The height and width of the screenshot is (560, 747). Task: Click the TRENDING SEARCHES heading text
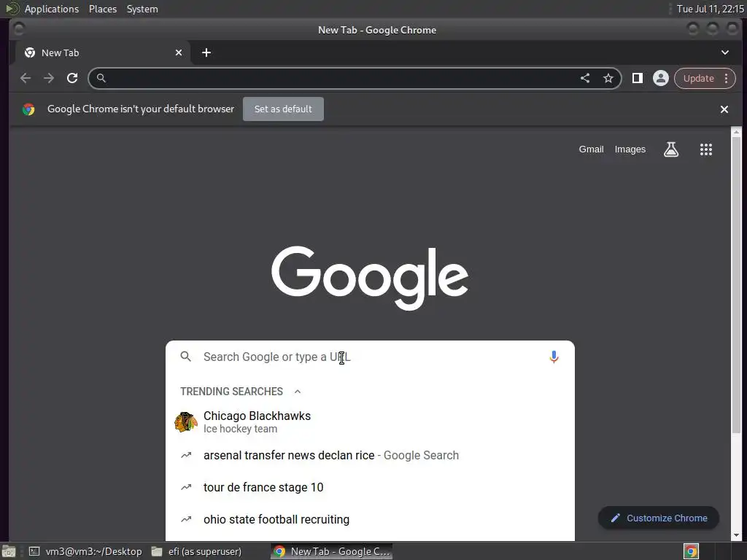(231, 392)
